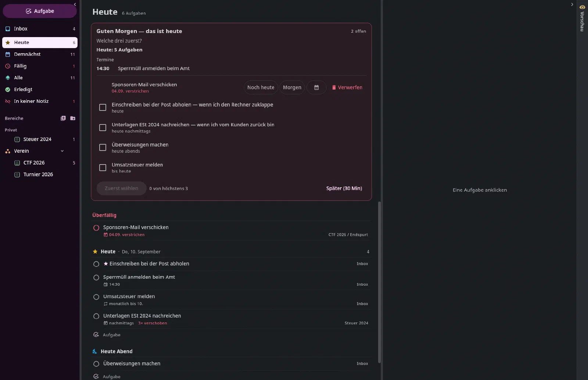Screen dimensions: 588x380
Task: Click the task list vertical scrollbar
Action: [380, 282]
